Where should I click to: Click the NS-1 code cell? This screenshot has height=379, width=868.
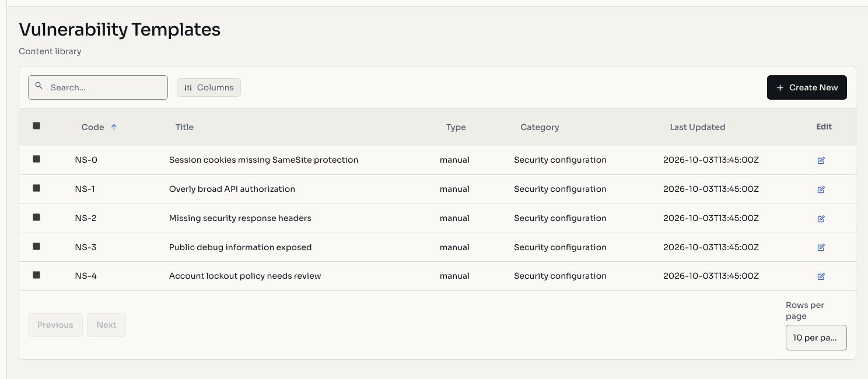85,189
